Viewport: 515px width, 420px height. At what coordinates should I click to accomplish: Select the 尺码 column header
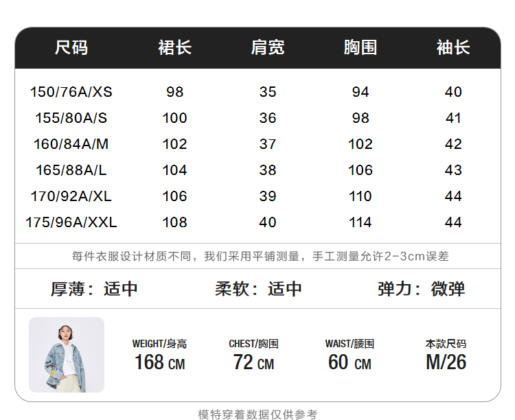tap(71, 47)
